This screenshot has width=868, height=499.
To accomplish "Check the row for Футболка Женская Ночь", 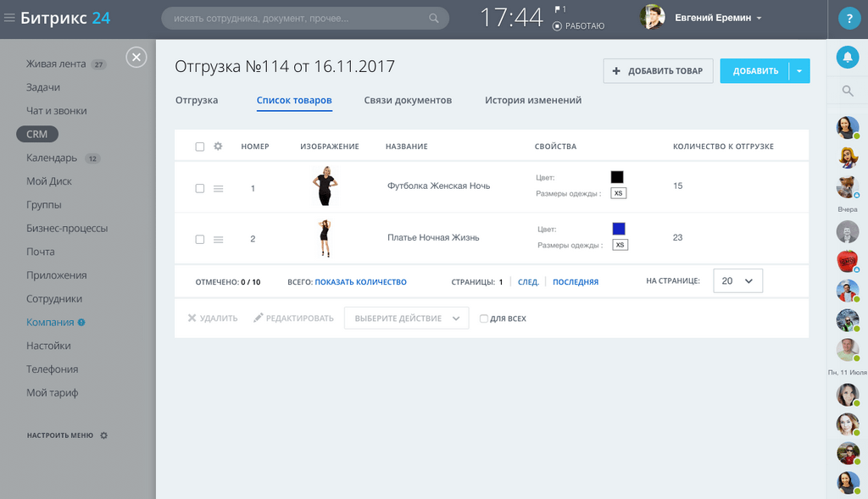I will pyautogui.click(x=200, y=189).
